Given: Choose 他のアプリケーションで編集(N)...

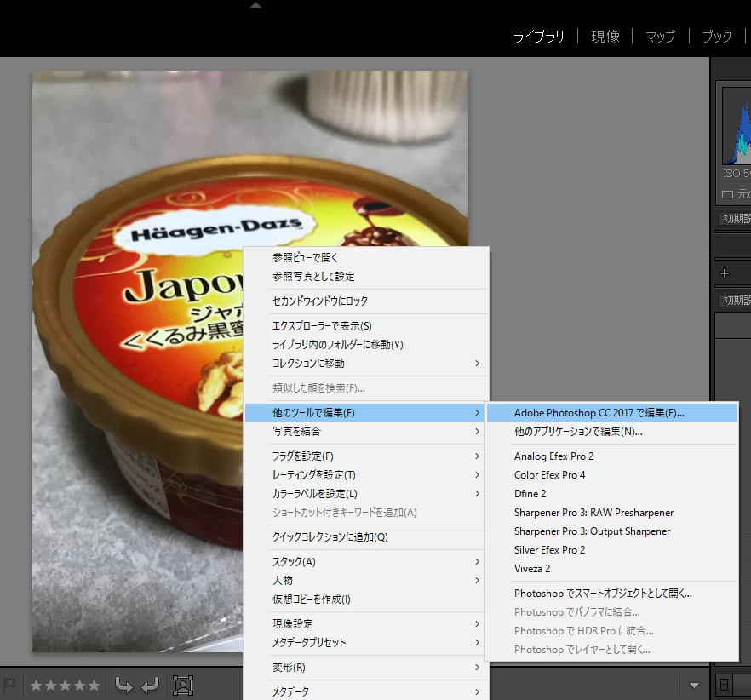Looking at the screenshot, I should click(611, 431).
